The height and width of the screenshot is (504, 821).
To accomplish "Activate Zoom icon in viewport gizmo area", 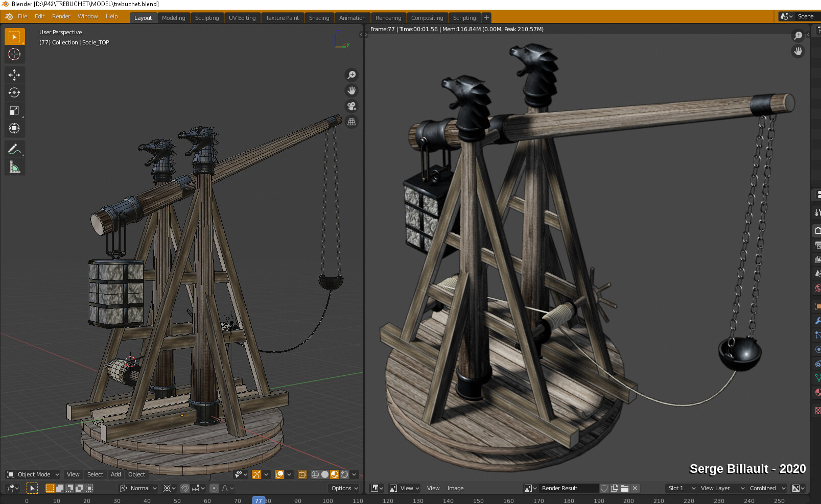I will pyautogui.click(x=351, y=75).
